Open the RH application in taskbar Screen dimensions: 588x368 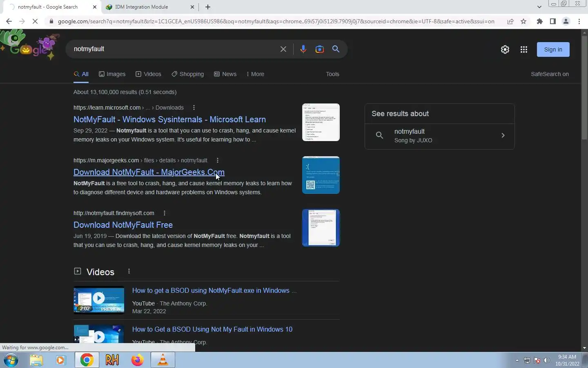[x=112, y=360]
